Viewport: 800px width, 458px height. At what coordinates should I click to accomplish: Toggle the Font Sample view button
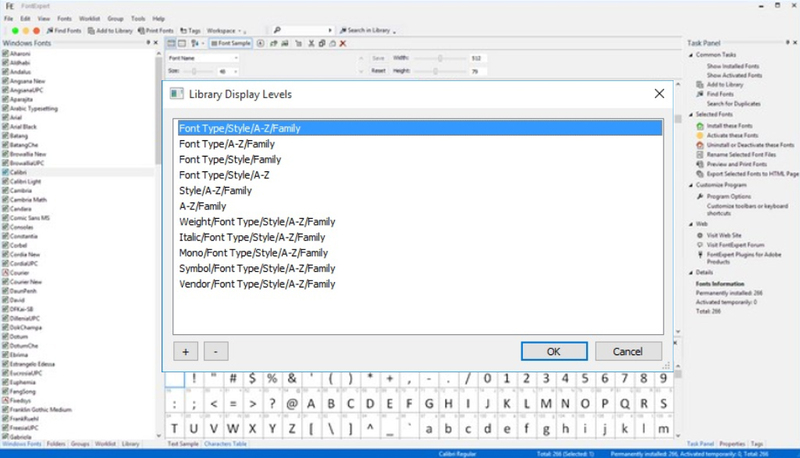pyautogui.click(x=231, y=43)
